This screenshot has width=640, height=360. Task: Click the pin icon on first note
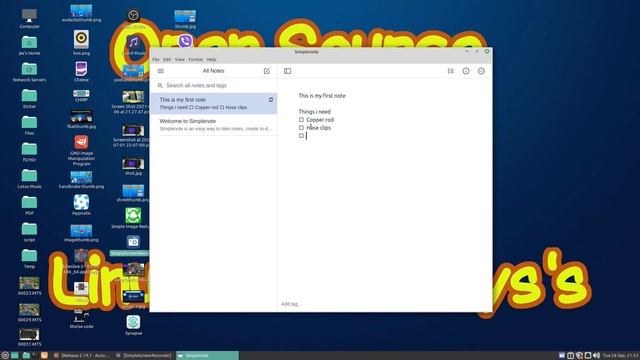(271, 100)
